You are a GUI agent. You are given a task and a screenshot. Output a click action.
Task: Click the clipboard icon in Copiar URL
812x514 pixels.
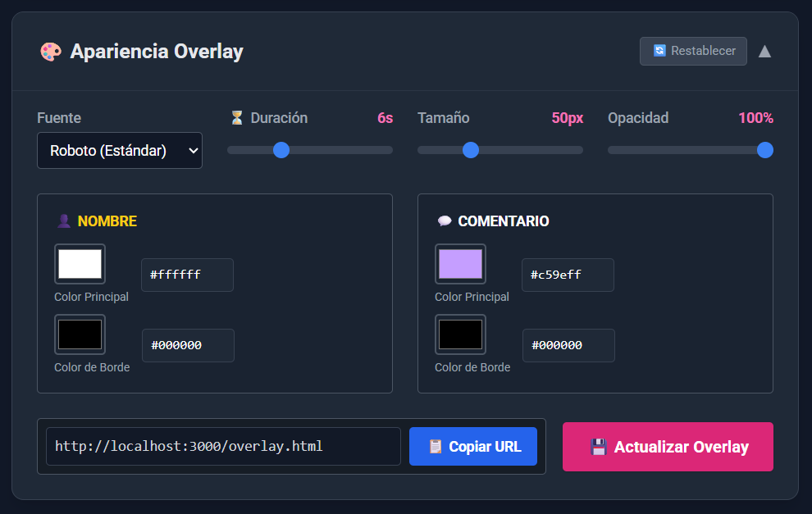coord(436,447)
